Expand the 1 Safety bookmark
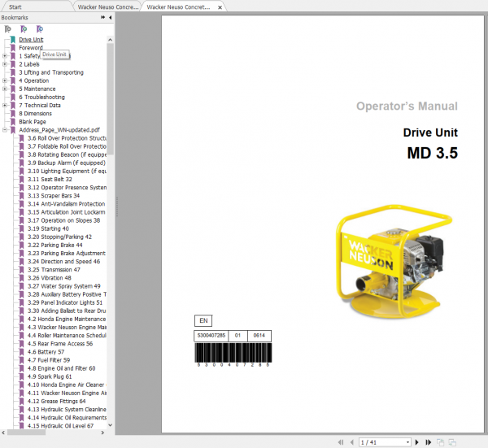Screen dimensions: 488x448 click(x=5, y=56)
